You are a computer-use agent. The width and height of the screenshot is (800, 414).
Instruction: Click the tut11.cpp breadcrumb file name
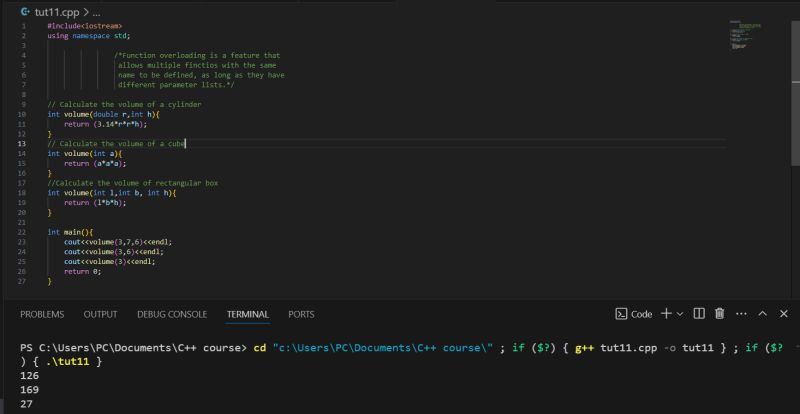pyautogui.click(x=56, y=10)
